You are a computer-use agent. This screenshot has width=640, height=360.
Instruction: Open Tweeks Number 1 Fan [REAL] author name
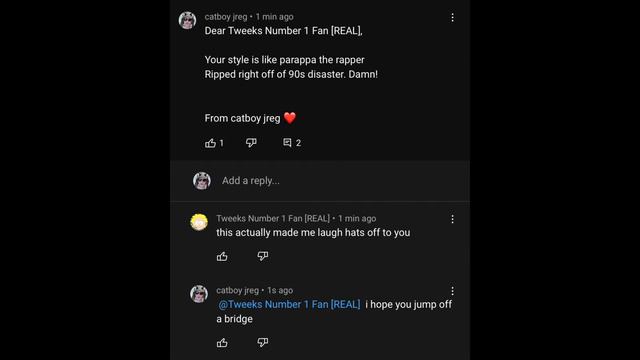point(273,218)
